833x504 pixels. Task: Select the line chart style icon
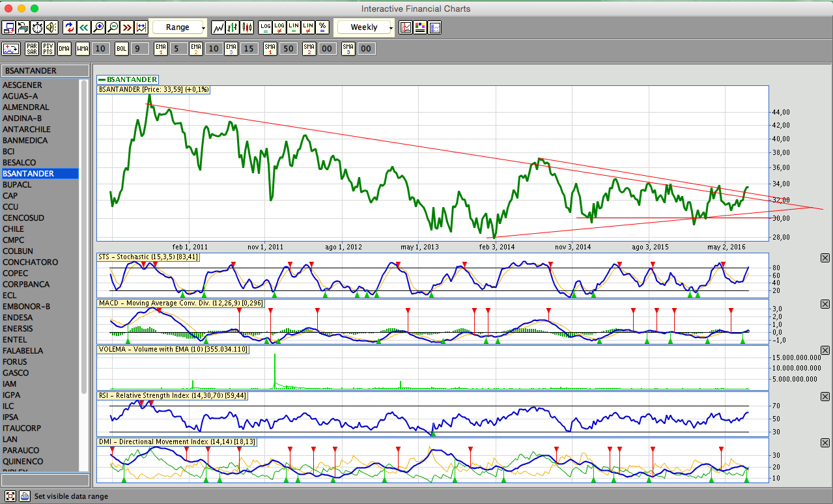218,27
